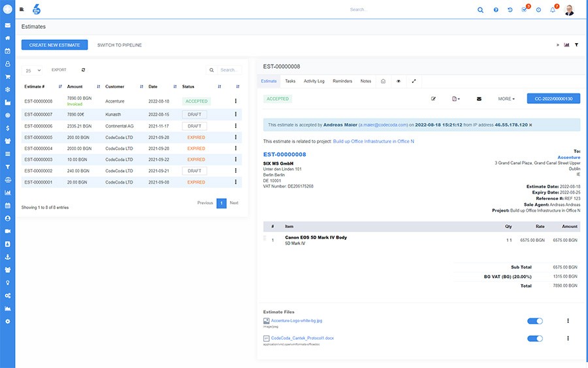588x368 pixels.
Task: Open the MORE dropdown in estimate toolbar
Action: pos(506,99)
